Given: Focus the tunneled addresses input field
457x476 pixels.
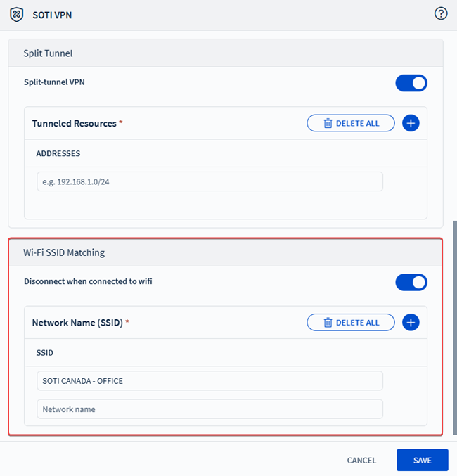Looking at the screenshot, I should coord(210,181).
